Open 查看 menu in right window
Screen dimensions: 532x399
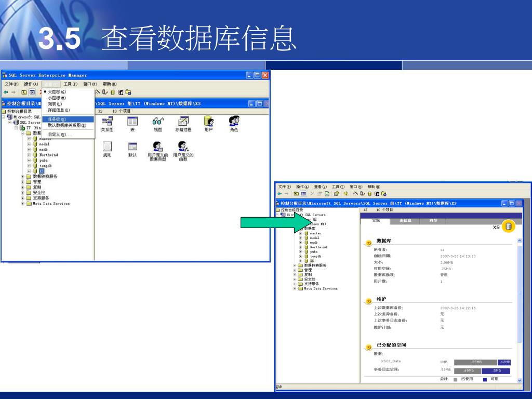coord(320,187)
